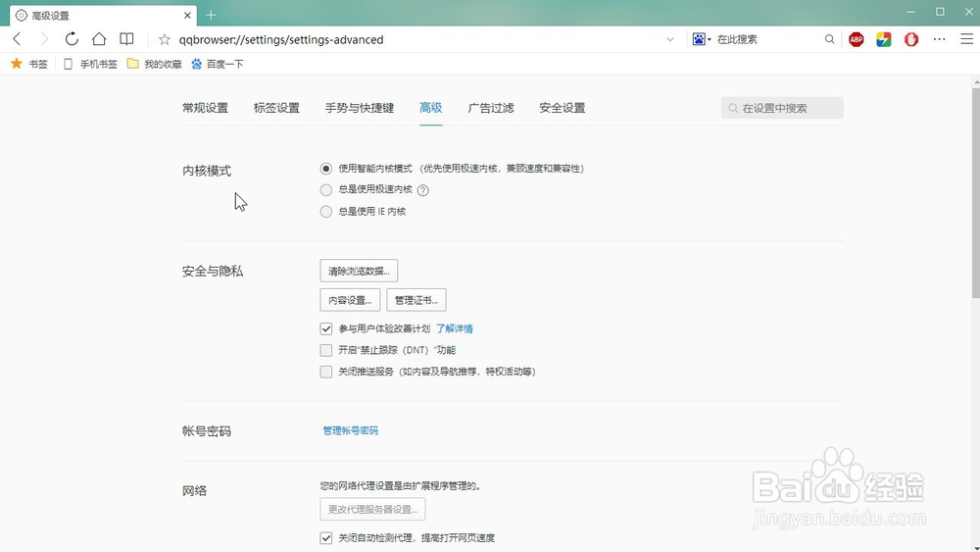The height and width of the screenshot is (552, 980).
Task: Switch to 安全设置 tab
Action: (x=562, y=108)
